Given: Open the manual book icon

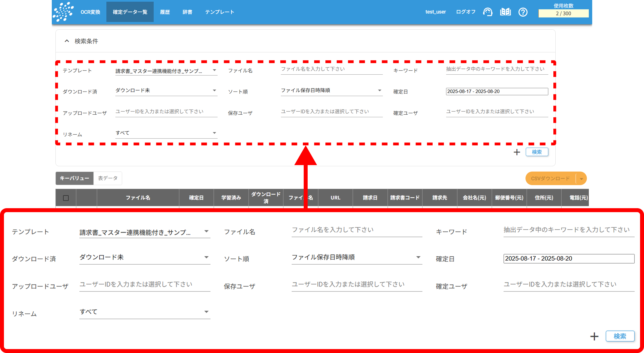Looking at the screenshot, I should (505, 12).
